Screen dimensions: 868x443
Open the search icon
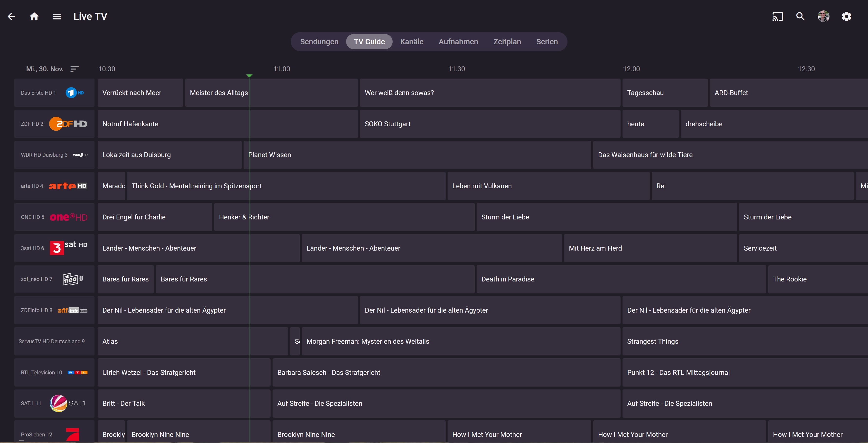pyautogui.click(x=800, y=17)
